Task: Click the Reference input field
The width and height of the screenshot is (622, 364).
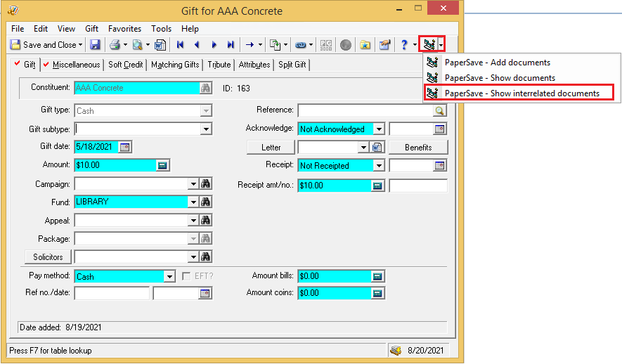Action: point(365,111)
